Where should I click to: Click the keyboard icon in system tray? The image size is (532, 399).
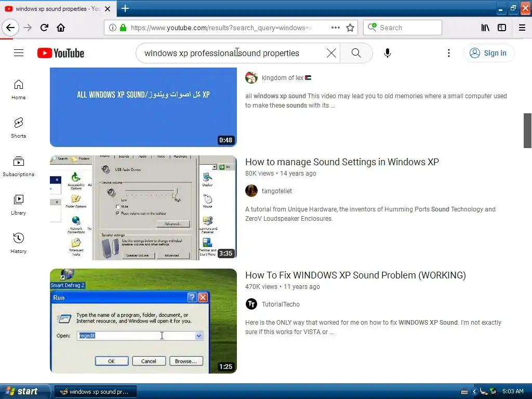(x=464, y=392)
